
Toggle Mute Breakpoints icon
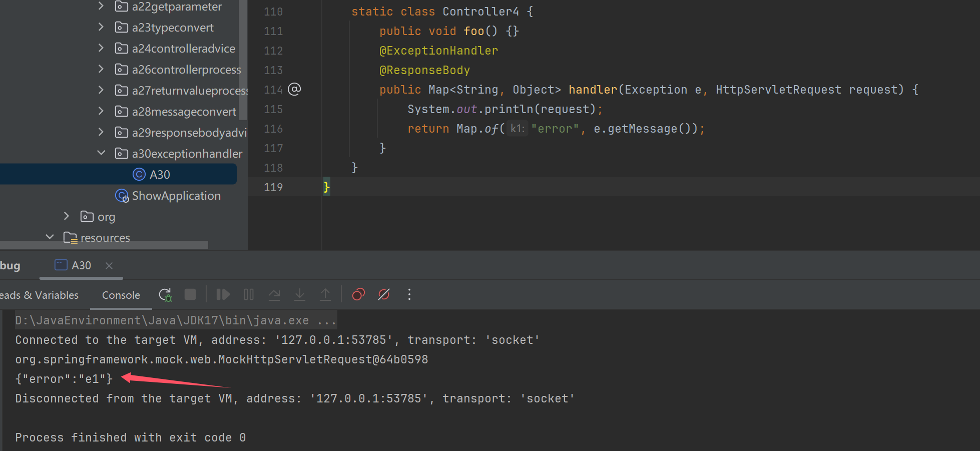[384, 294]
